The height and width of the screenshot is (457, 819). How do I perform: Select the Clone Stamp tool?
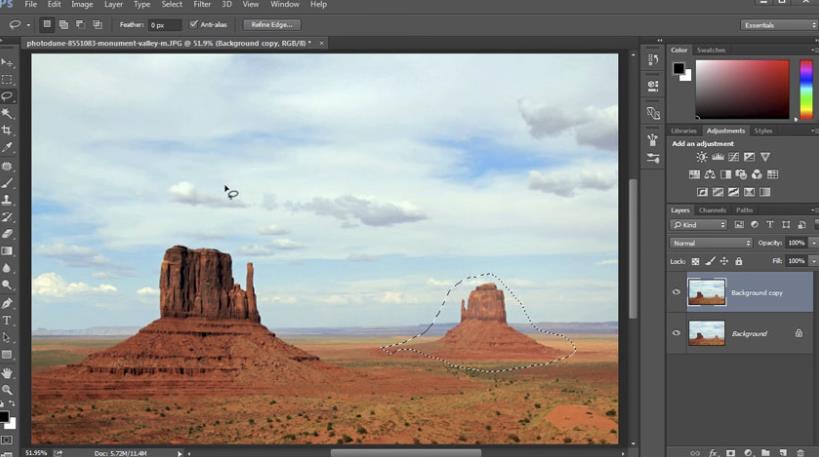[7, 200]
